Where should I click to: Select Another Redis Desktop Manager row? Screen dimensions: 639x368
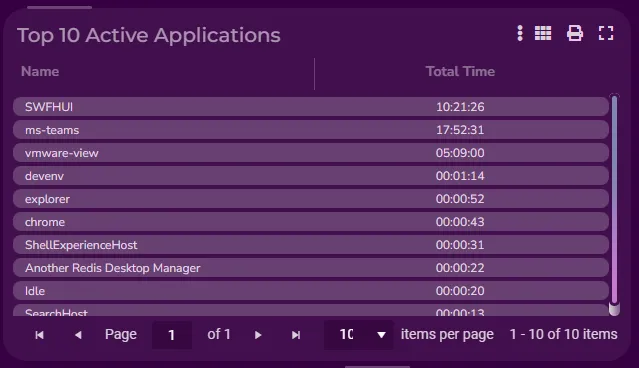pyautogui.click(x=311, y=268)
